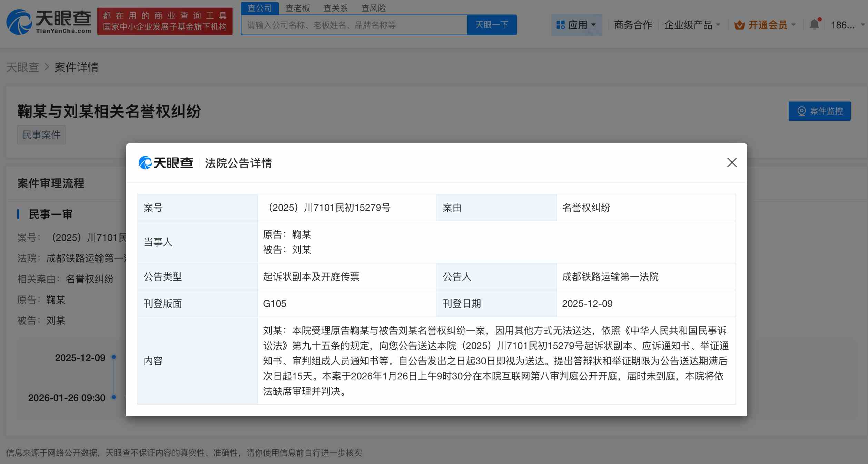Switch to the 查风险 search tab
868x464 pixels.
tap(374, 8)
